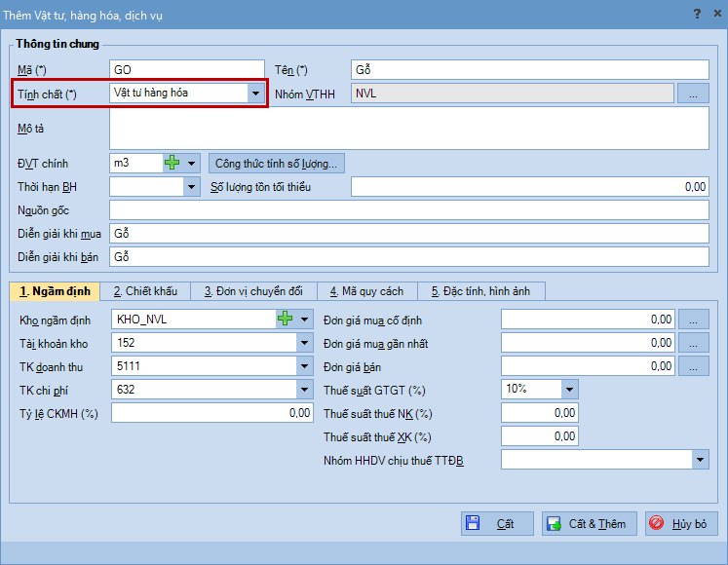Switch to the Đơn vị chuyển đổi tab

tap(253, 291)
